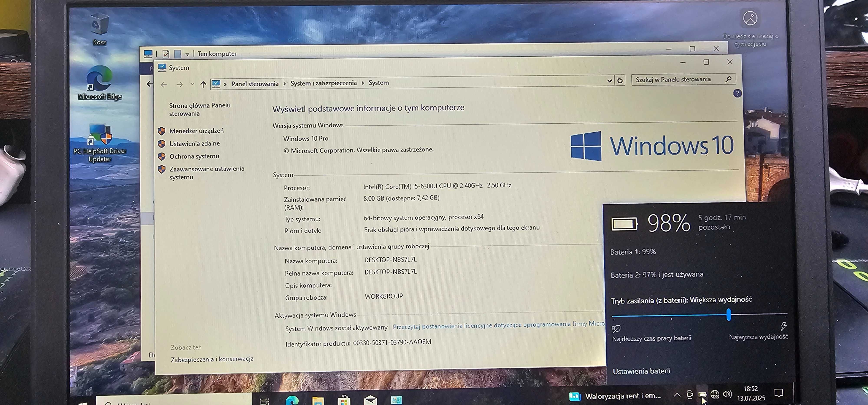Open Strona główna Panelu sterowania
Viewport: 868px width, 405px height.
click(x=199, y=109)
